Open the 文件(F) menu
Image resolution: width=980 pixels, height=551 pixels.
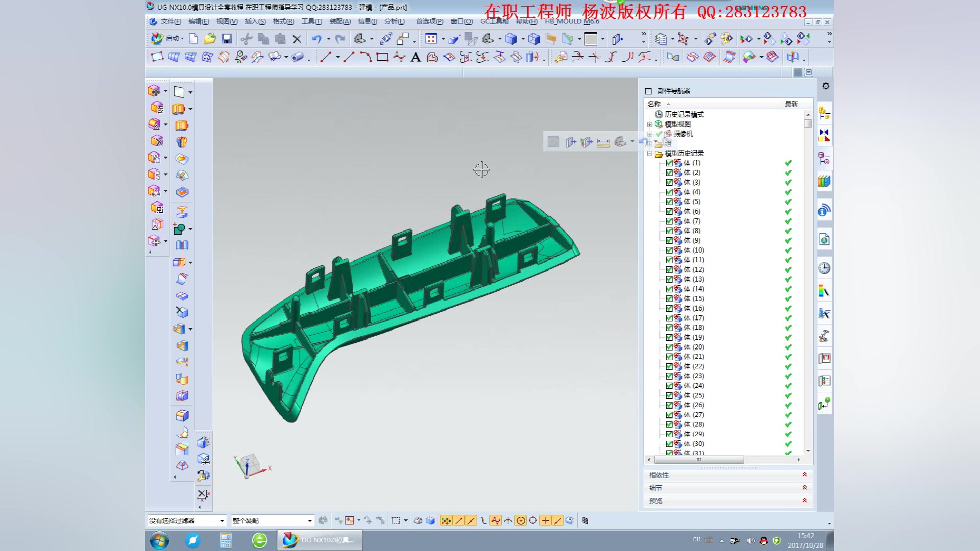(x=170, y=21)
